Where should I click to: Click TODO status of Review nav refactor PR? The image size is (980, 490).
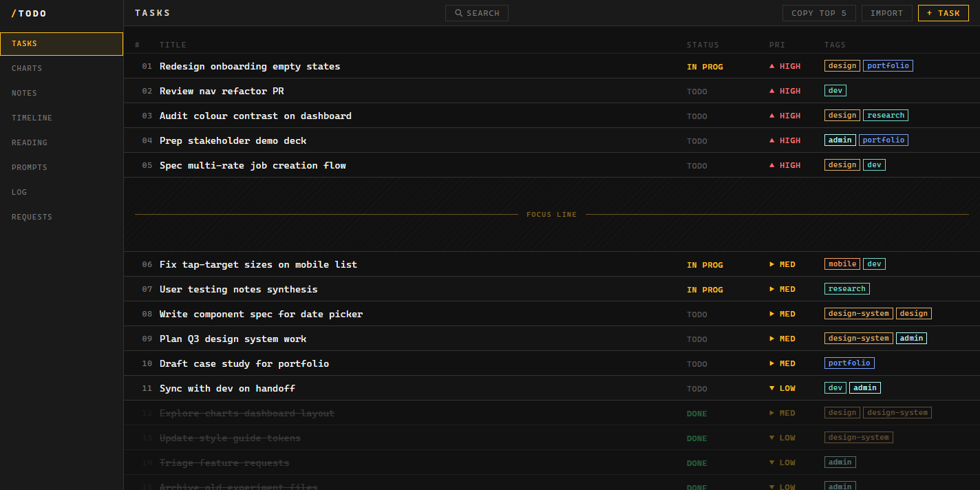pos(696,92)
